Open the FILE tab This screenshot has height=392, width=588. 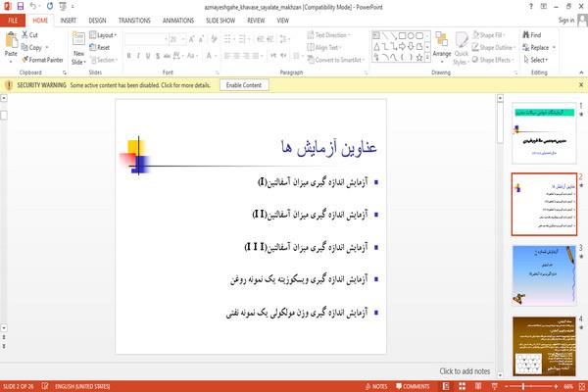(x=13, y=21)
